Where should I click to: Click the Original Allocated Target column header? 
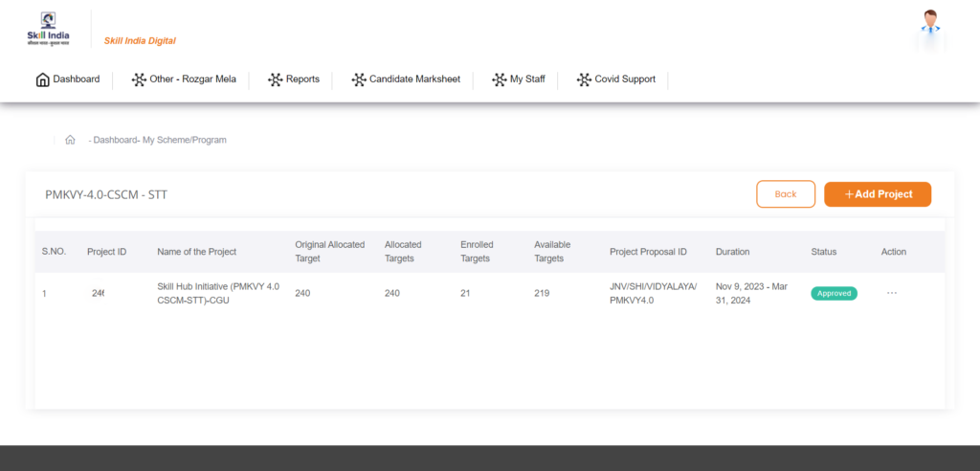point(330,252)
